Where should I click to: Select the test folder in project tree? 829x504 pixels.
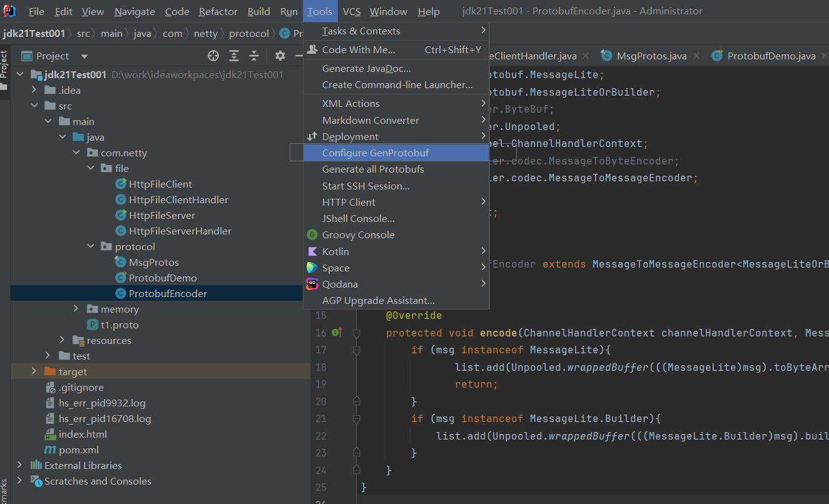(x=81, y=356)
